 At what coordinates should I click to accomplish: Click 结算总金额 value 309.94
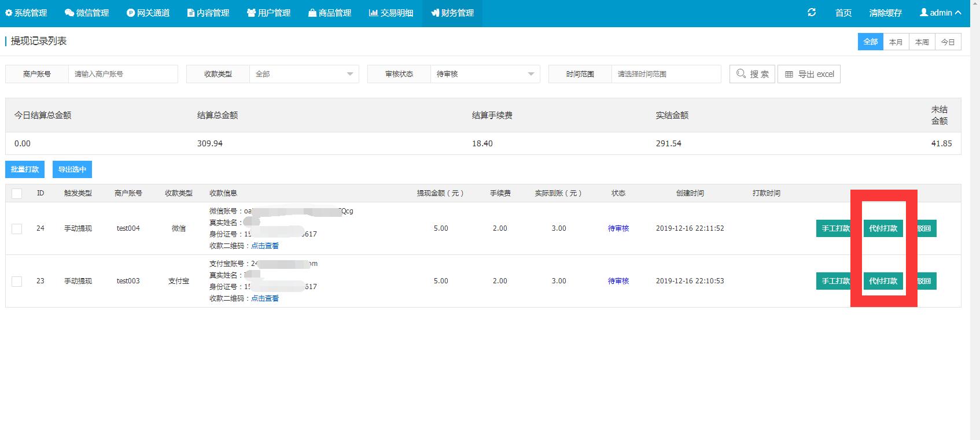tap(210, 143)
